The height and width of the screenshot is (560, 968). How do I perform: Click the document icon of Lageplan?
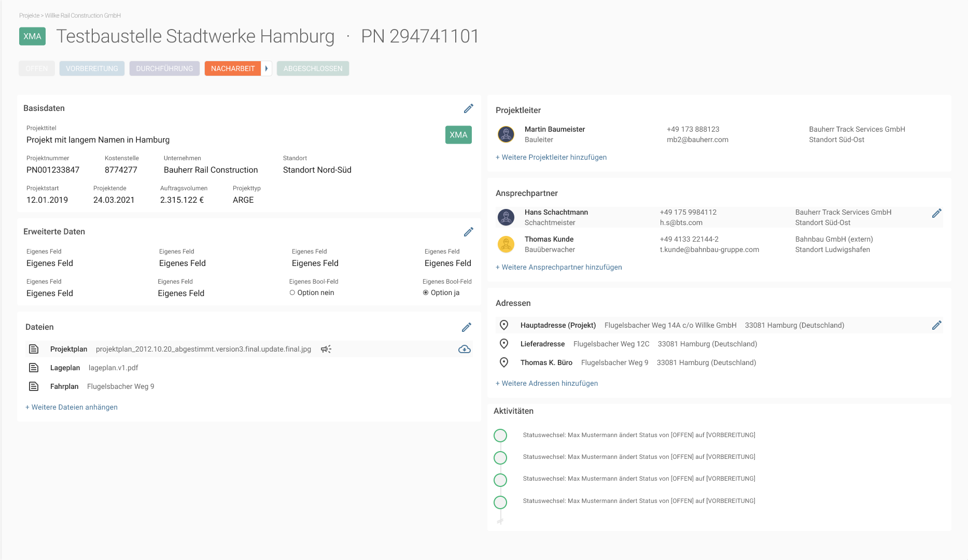click(x=34, y=368)
